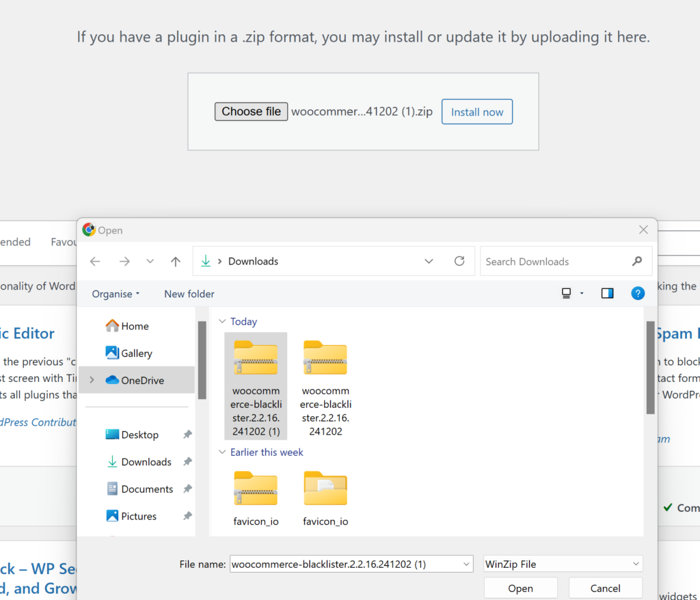Open the WinZip File type dropdown
This screenshot has width=700, height=600.
point(636,564)
